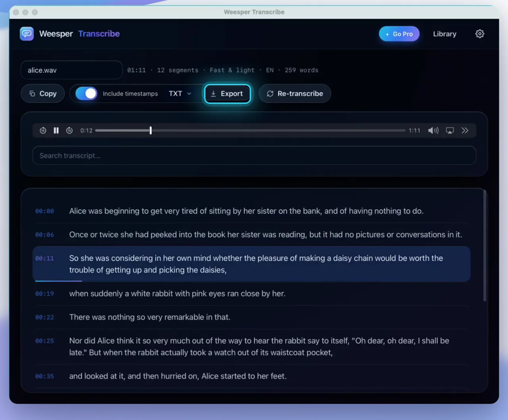Click the "Transcribe" title text
This screenshot has height=420, width=508.
tap(99, 34)
